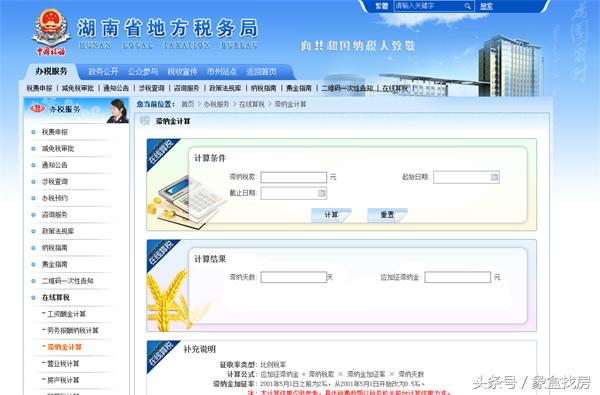Collapse the 在线算税 sidebar section
Screen dimensions: 600x395
click(x=56, y=297)
